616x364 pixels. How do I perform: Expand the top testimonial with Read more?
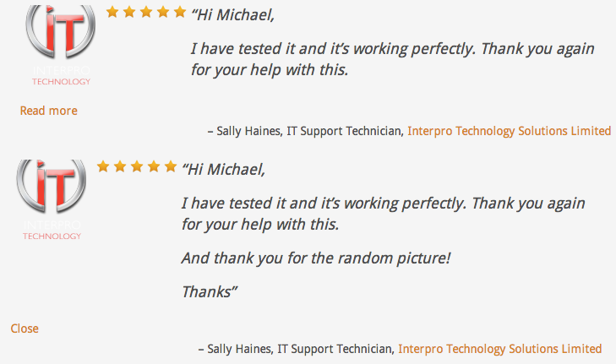point(48,111)
